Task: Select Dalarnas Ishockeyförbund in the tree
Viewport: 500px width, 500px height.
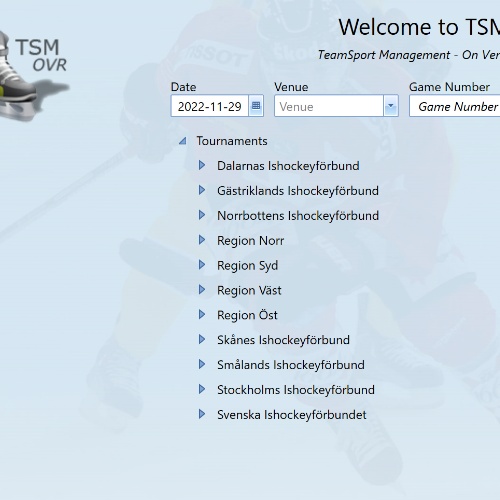Action: click(x=288, y=166)
